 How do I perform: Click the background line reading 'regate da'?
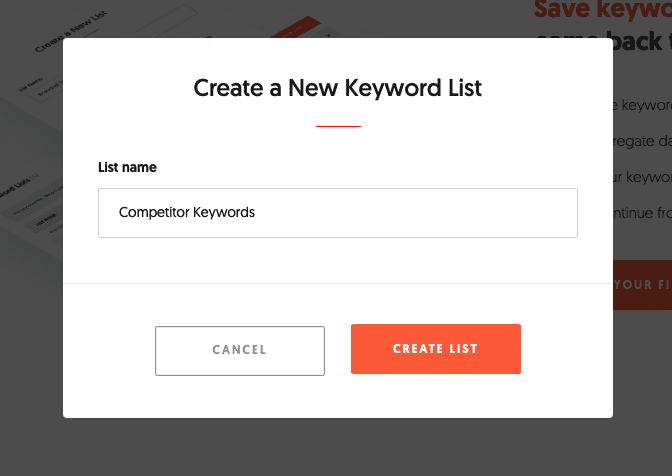(x=641, y=142)
